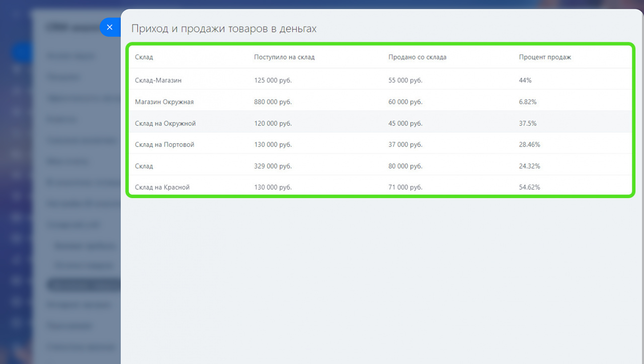This screenshot has width=644, height=364.
Task: Click the 37.5% sales percentage
Action: 528,123
